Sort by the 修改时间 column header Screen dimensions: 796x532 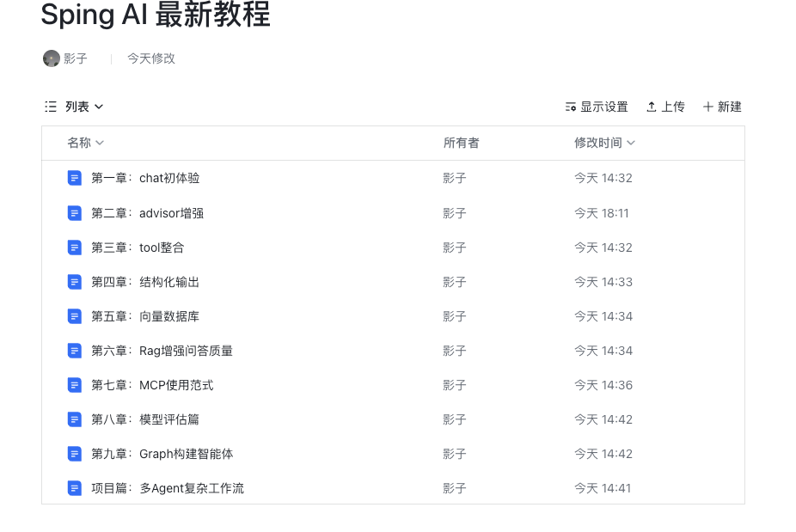point(604,144)
